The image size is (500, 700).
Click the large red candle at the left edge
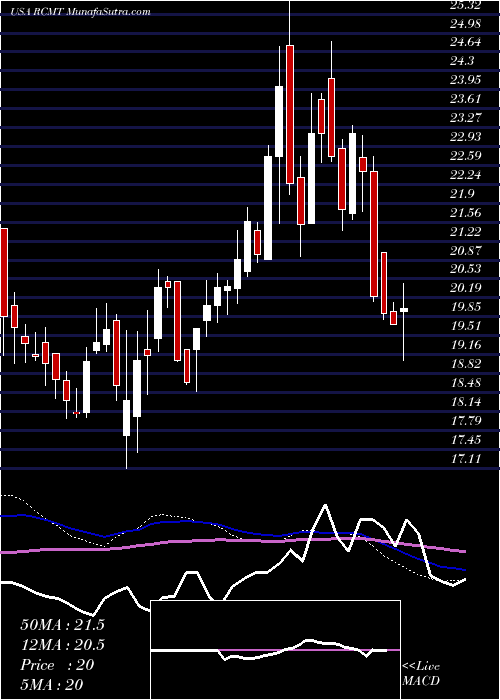[4, 272]
